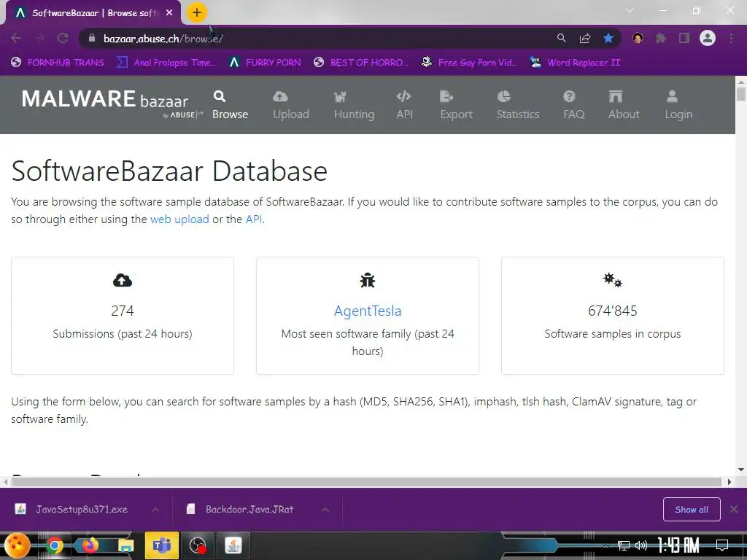The width and height of the screenshot is (747, 560).
Task: Click the horizontal scrollbar track
Action: (x=367, y=482)
